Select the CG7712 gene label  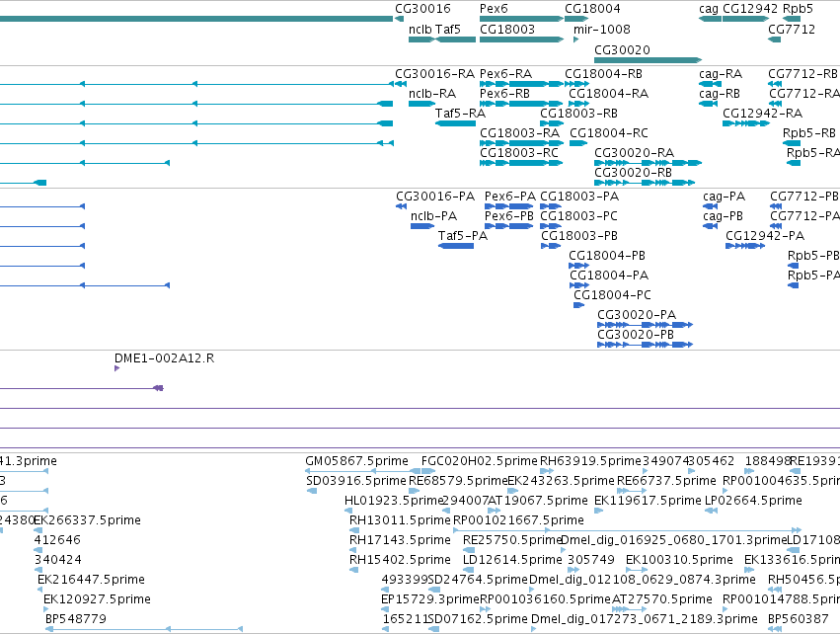pos(792,29)
